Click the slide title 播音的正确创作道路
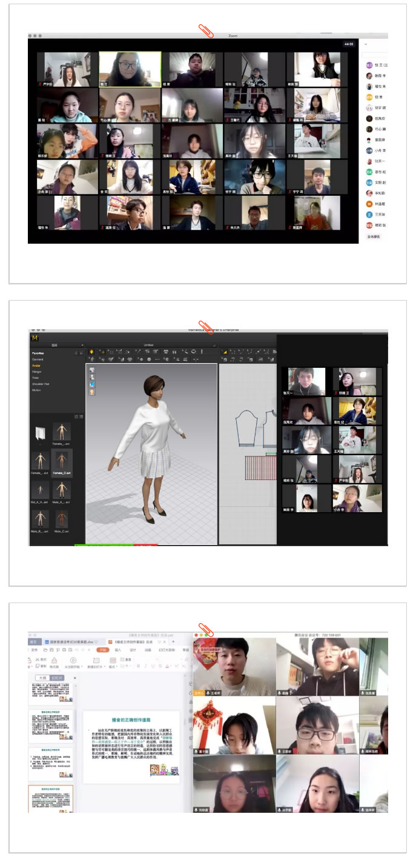Viewport: 416px width, 868px height. pos(131,719)
